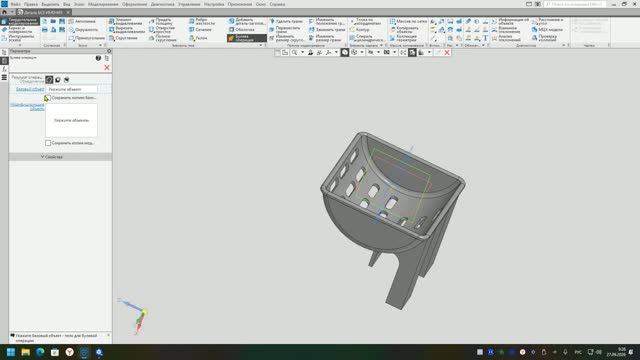Click the text T tool in annotation group

point(485,38)
